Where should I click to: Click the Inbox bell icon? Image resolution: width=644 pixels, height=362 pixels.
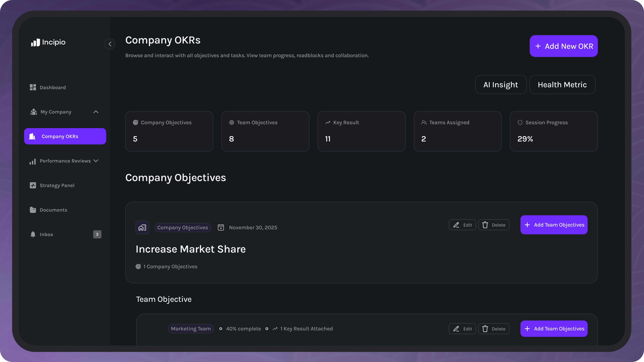(33, 234)
